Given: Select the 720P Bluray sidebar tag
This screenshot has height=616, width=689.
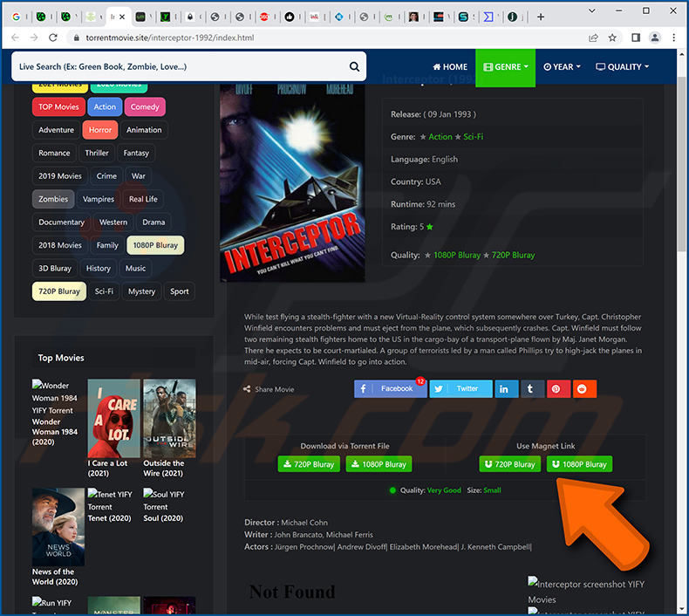Looking at the screenshot, I should click(59, 291).
